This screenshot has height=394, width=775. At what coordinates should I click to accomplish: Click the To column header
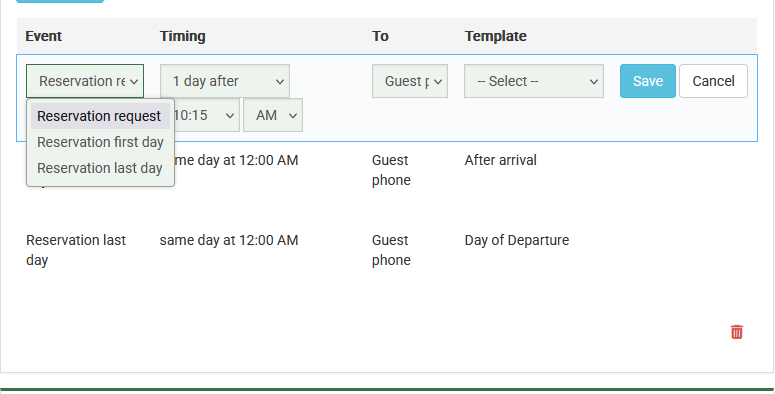pos(380,36)
